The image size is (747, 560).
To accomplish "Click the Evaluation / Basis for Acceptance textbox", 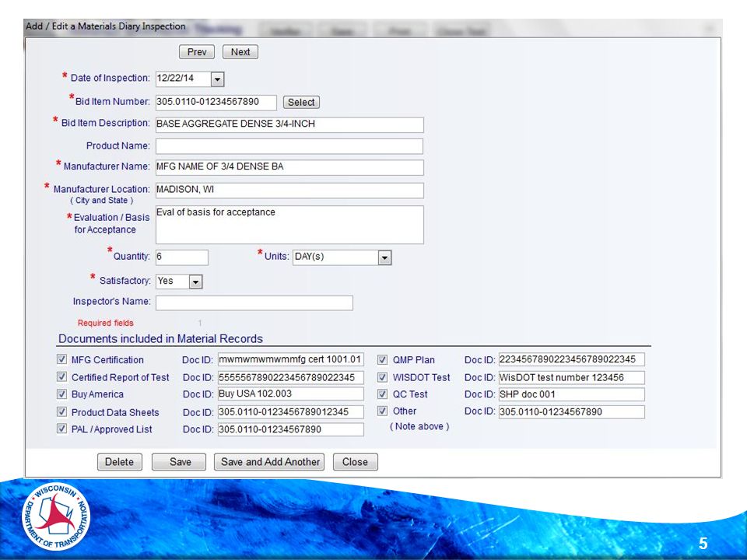I will pyautogui.click(x=289, y=225).
